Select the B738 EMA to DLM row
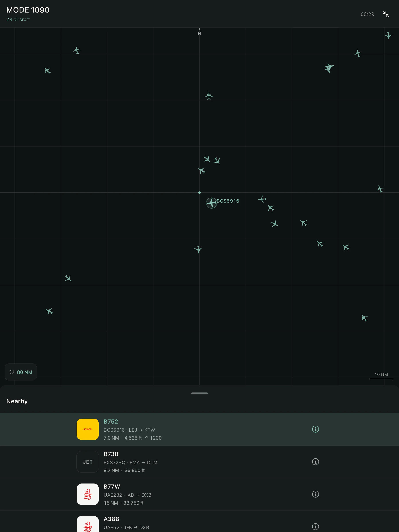 click(x=199, y=462)
